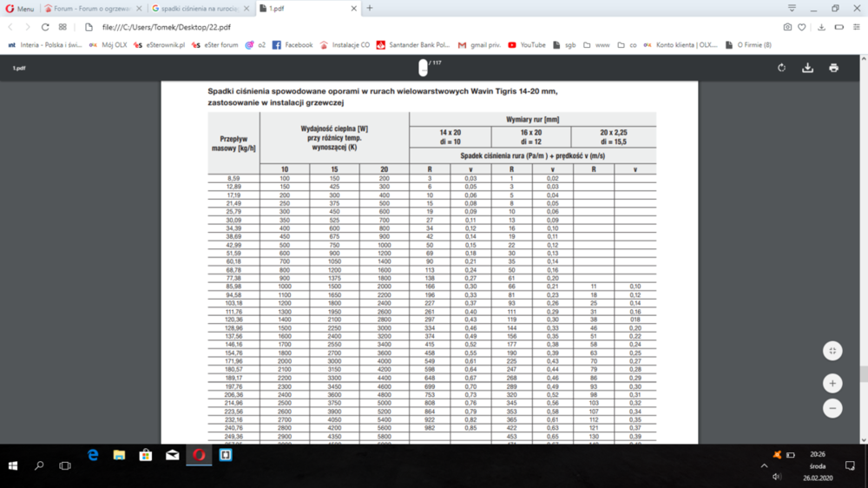Add page to bookmarks with heart icon
The height and width of the screenshot is (488, 868).
803,27
